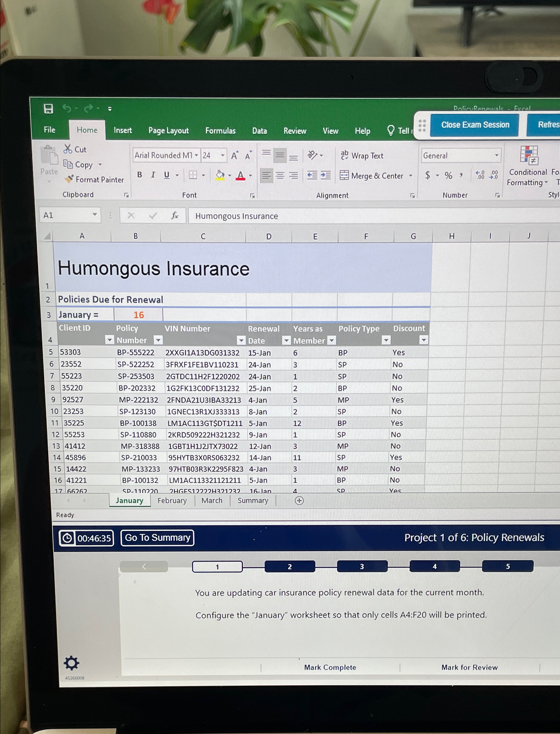
Task: Go to exam task 5
Action: point(508,566)
